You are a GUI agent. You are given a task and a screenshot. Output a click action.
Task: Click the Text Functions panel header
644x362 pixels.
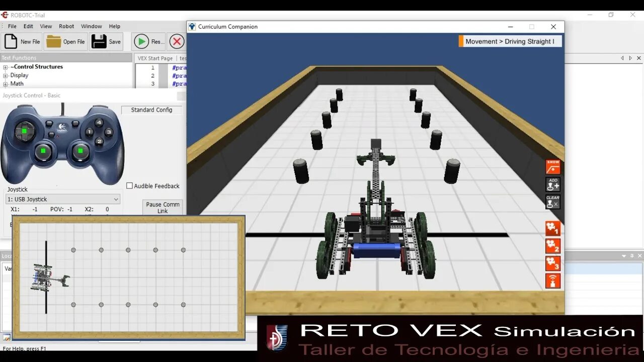click(66, 58)
